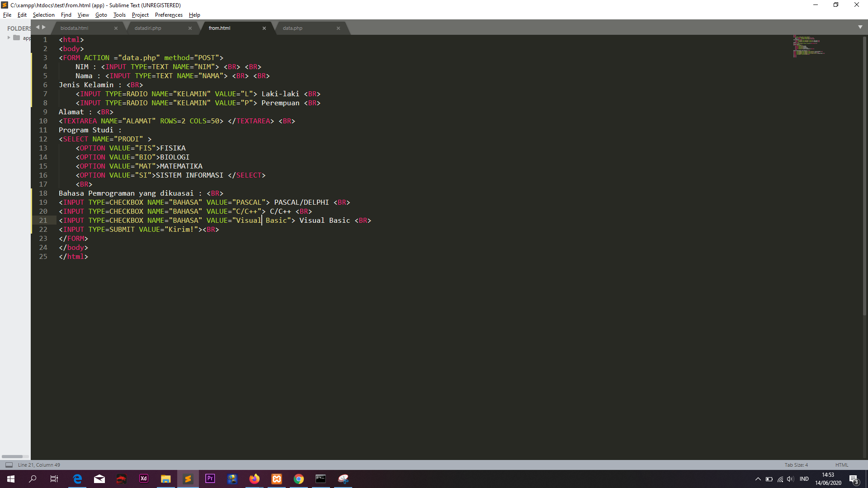Open the Edit menu

[22, 15]
